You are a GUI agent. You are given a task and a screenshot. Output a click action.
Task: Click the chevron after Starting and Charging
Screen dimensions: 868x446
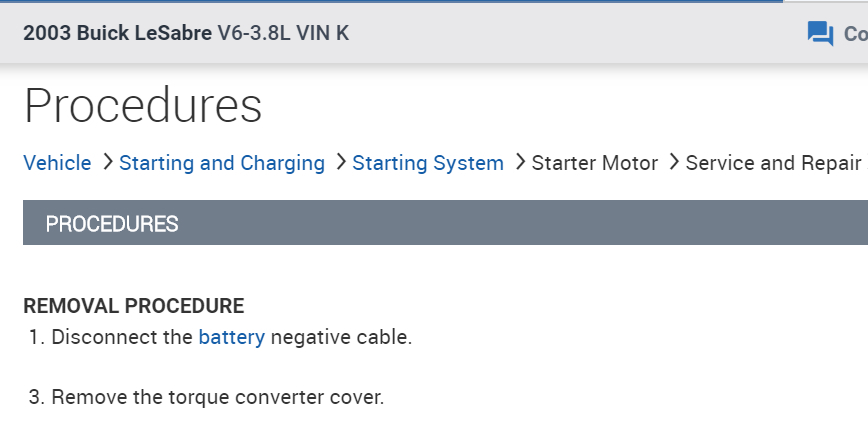[x=340, y=162]
